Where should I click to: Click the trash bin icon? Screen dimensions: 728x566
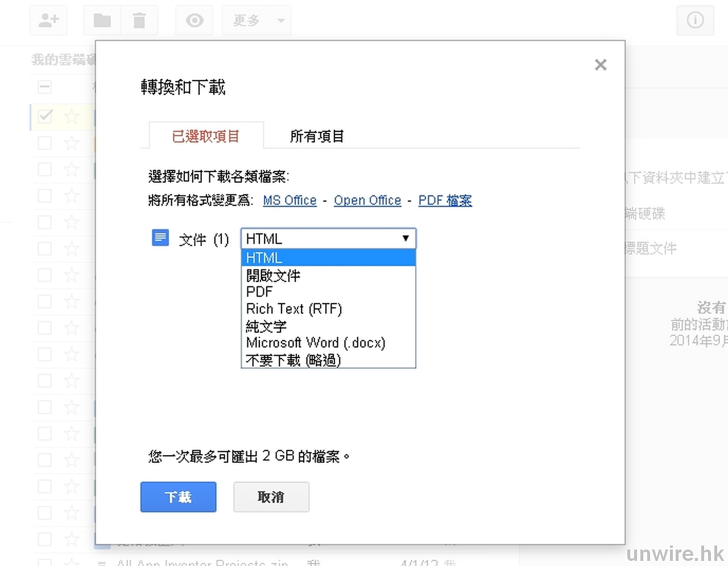click(139, 21)
